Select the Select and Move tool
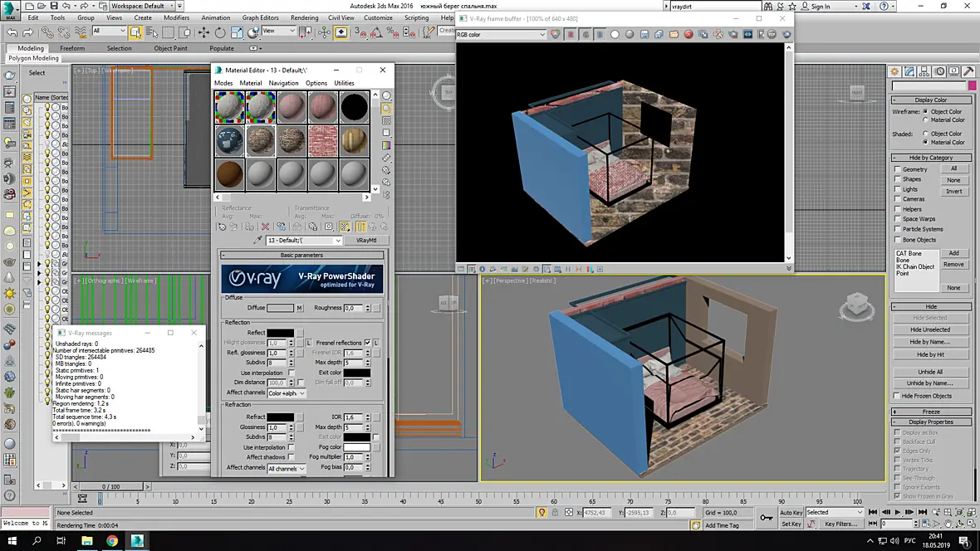The height and width of the screenshot is (551, 980). click(204, 32)
